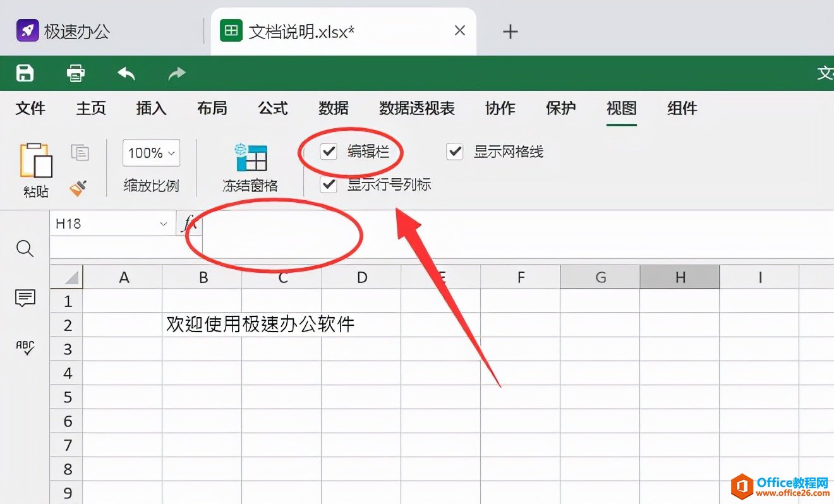Switch to the 公式 ribbon tab
Viewport: 834px width, 504px height.
click(x=272, y=108)
